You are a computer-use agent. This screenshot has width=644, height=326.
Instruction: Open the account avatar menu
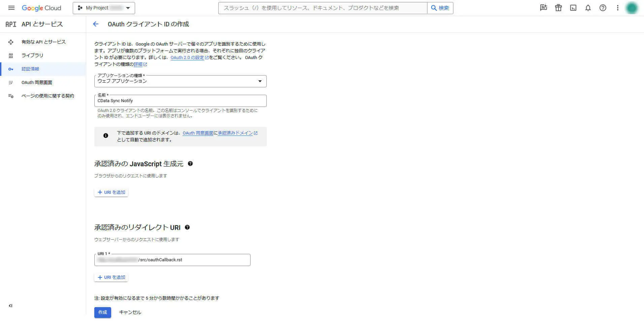pyautogui.click(x=632, y=8)
